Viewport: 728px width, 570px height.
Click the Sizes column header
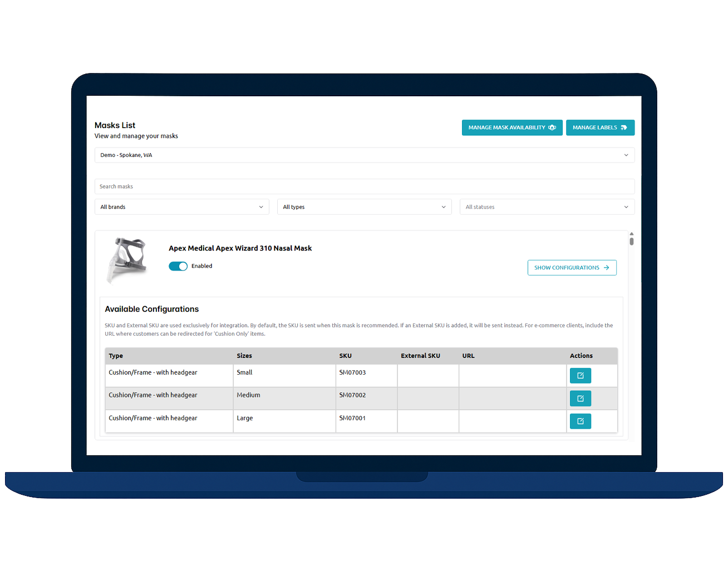pos(244,356)
